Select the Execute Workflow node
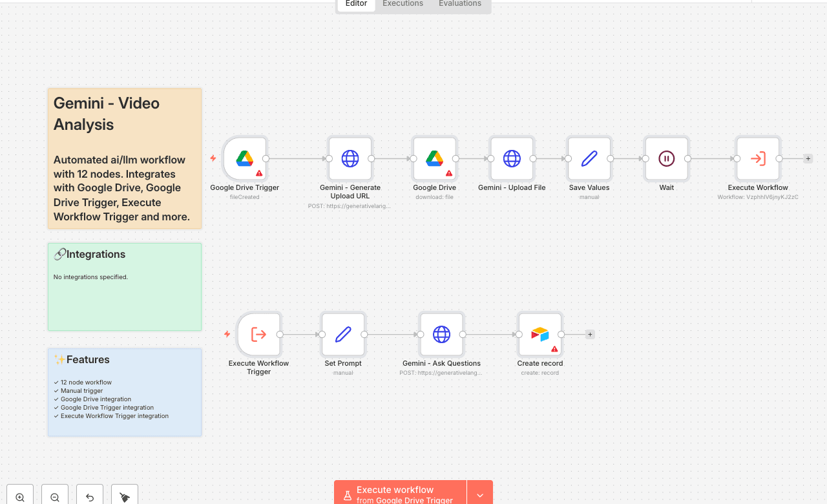827x504 pixels. tap(758, 158)
